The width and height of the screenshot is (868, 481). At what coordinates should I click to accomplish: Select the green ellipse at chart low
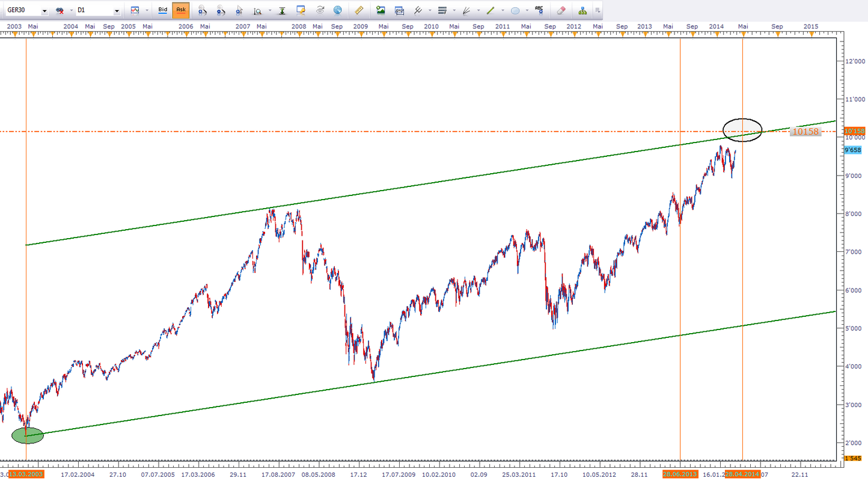(x=28, y=435)
